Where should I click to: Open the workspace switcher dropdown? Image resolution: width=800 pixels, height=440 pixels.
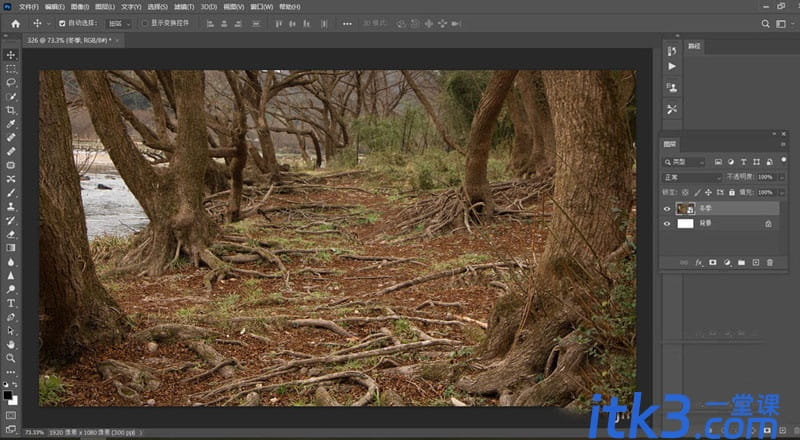click(781, 23)
